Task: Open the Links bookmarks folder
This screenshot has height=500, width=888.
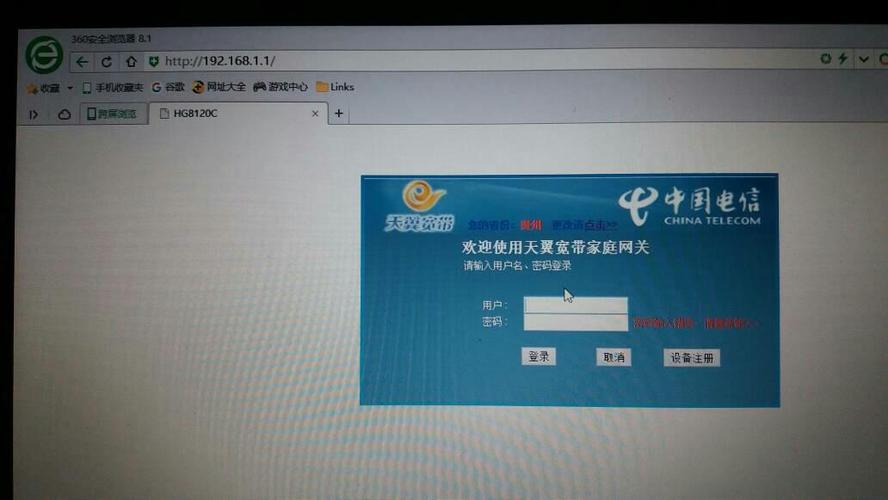Action: coord(335,87)
